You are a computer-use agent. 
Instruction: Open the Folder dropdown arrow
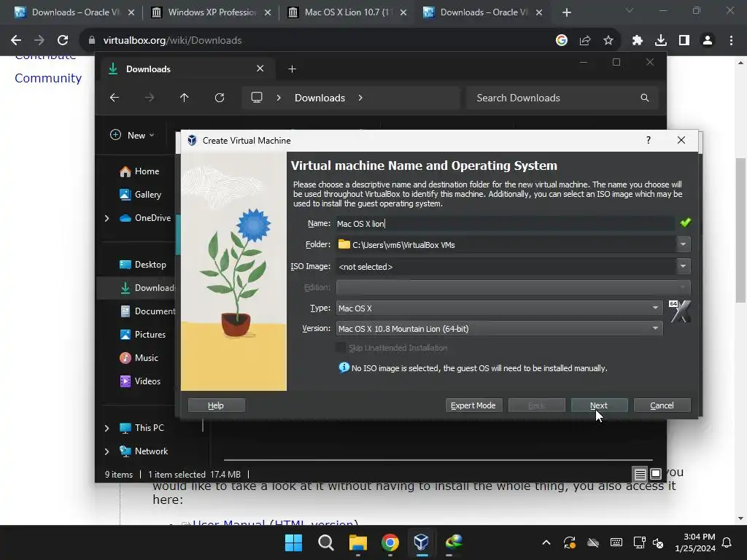tap(683, 244)
